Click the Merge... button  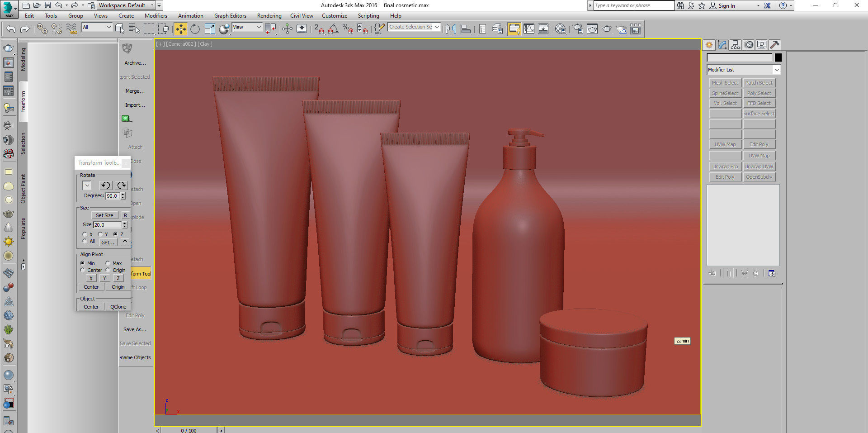point(135,91)
